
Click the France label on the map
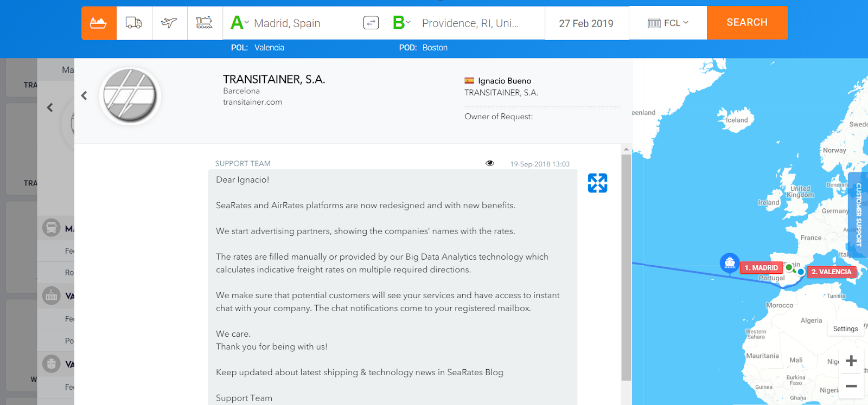pos(811,238)
